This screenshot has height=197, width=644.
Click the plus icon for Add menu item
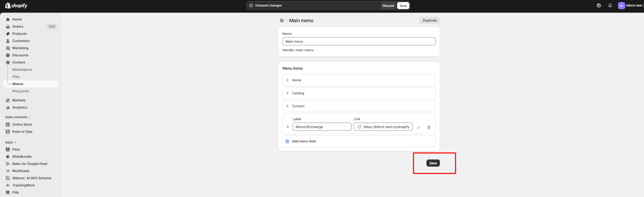tap(287, 141)
